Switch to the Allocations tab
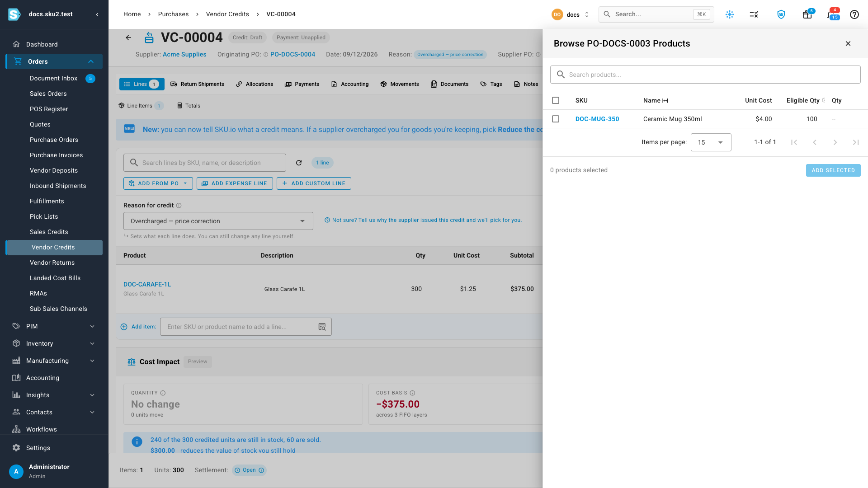This screenshot has height=488, width=868. pyautogui.click(x=255, y=84)
